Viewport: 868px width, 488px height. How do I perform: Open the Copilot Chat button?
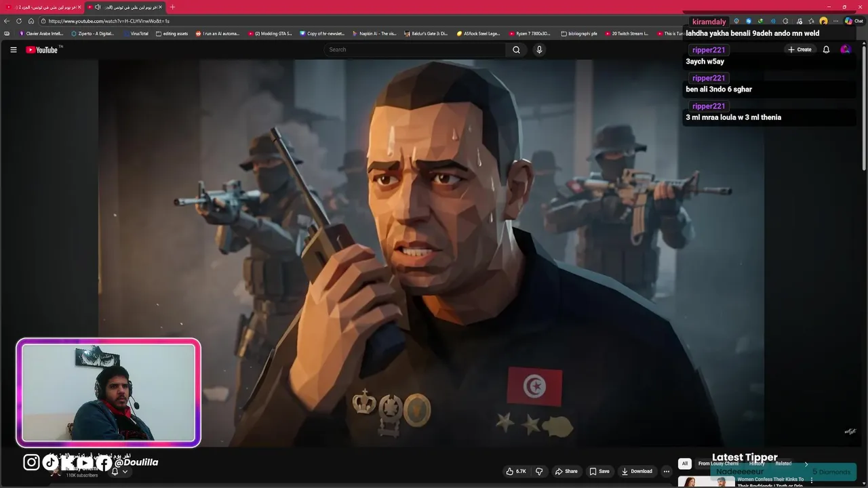coord(854,21)
